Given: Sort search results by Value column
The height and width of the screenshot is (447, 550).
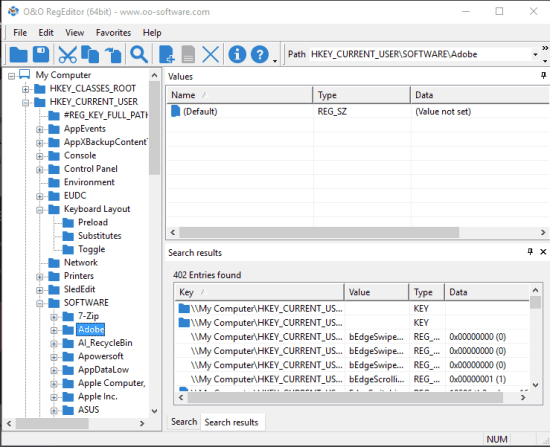Looking at the screenshot, I should coord(377,292).
